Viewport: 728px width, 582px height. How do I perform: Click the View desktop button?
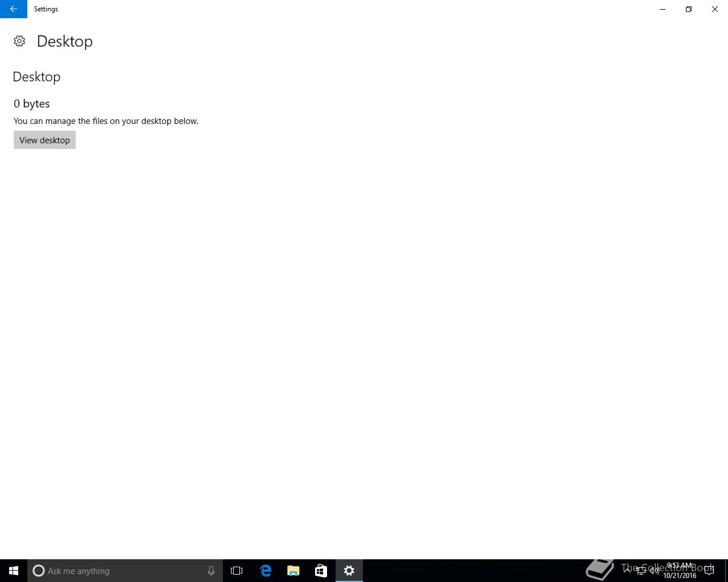coord(44,140)
